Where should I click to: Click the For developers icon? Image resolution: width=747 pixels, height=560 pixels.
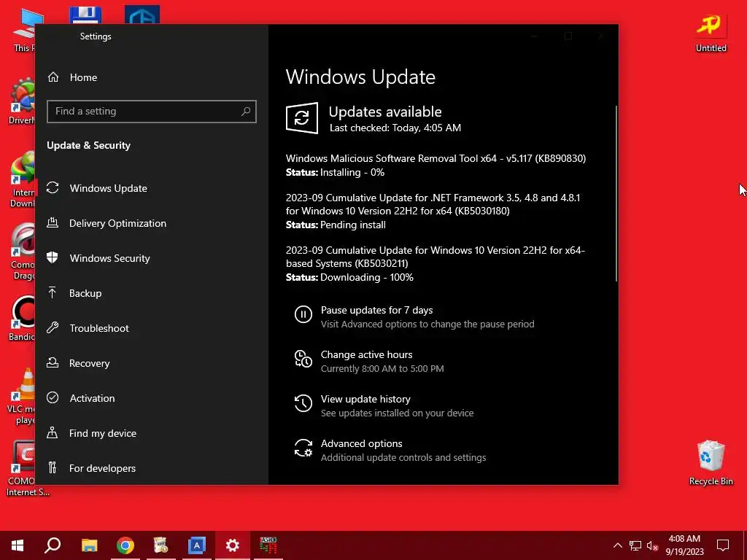[53, 467]
